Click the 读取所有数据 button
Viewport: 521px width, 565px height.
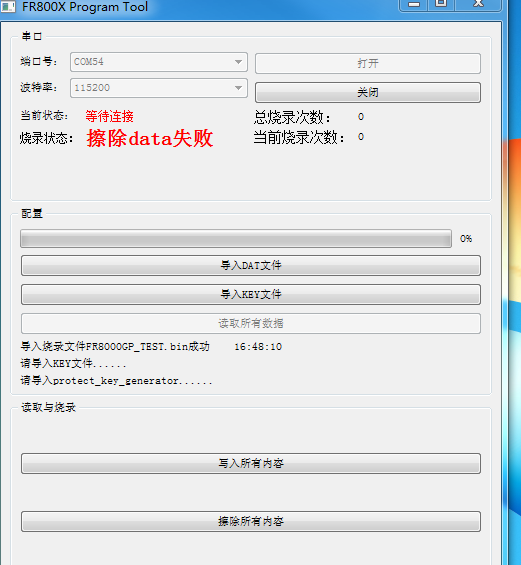click(251, 323)
